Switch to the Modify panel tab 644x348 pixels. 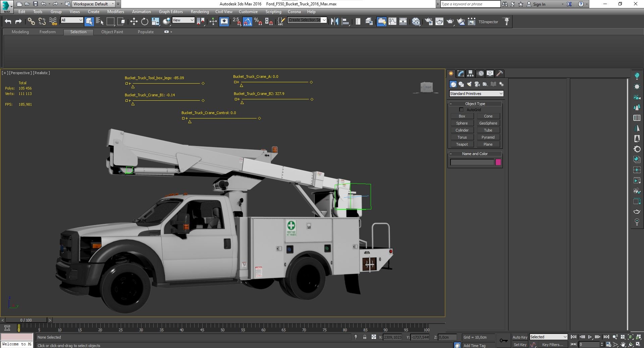pos(461,73)
